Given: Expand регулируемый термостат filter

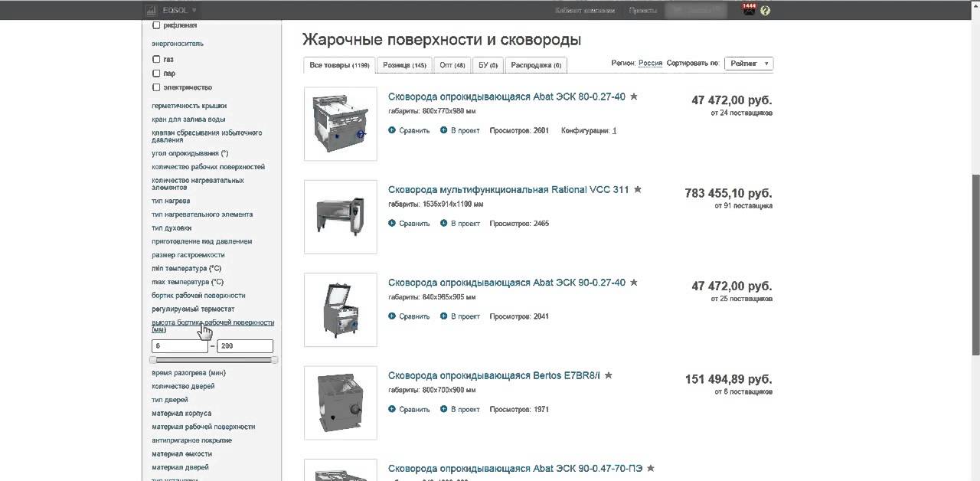Looking at the screenshot, I should (193, 309).
